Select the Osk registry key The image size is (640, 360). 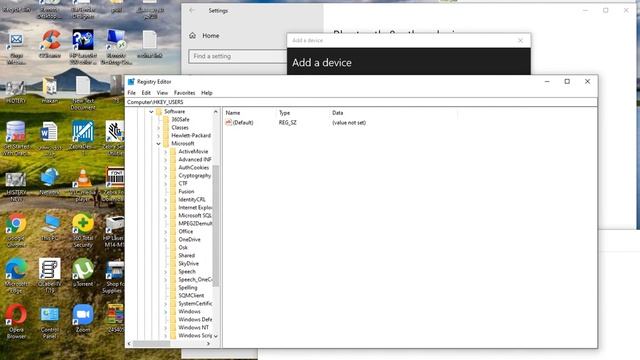coord(183,248)
